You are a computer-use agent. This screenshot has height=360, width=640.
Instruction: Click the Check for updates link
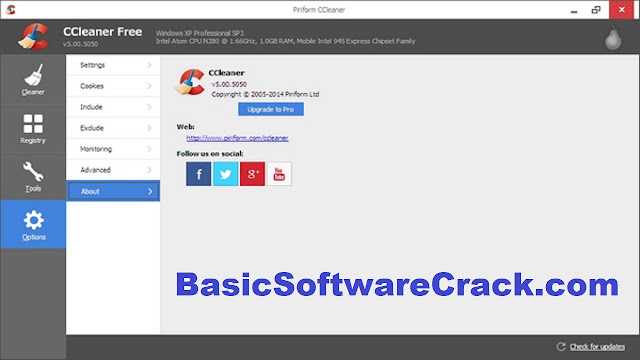pos(597,347)
